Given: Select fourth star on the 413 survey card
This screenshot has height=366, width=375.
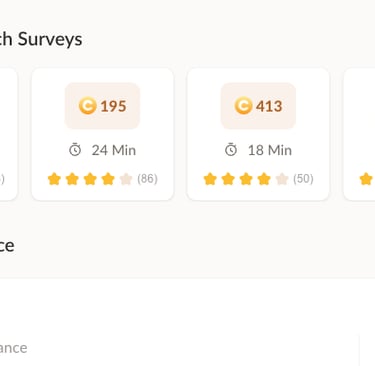Looking at the screenshot, I should click(x=264, y=179).
